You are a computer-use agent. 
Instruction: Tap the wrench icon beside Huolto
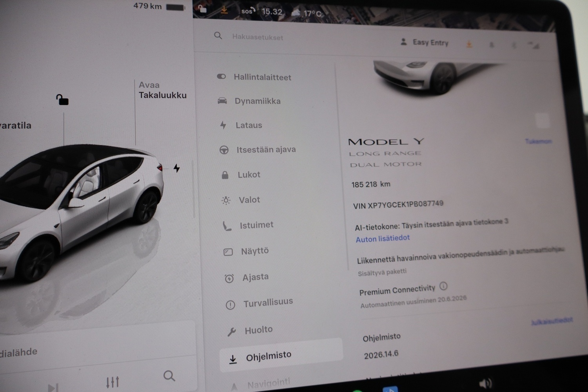[231, 332]
